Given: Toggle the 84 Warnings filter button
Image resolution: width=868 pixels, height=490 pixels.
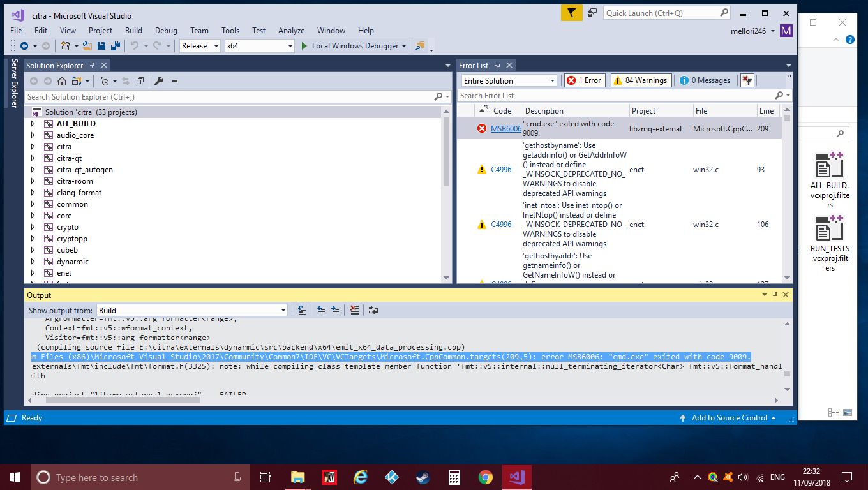Looking at the screenshot, I should coord(641,80).
